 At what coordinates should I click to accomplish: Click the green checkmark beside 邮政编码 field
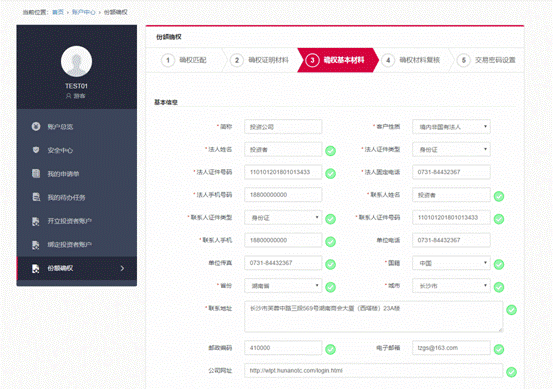click(x=330, y=349)
